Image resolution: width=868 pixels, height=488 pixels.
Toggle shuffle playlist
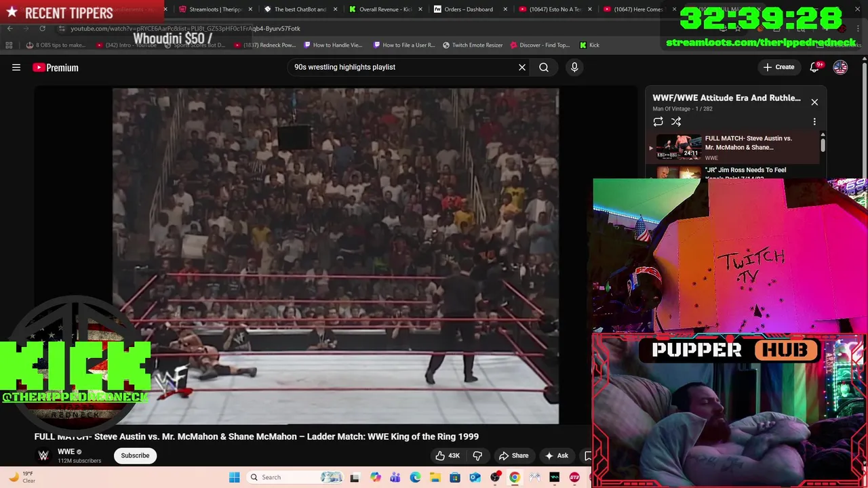pyautogui.click(x=676, y=122)
